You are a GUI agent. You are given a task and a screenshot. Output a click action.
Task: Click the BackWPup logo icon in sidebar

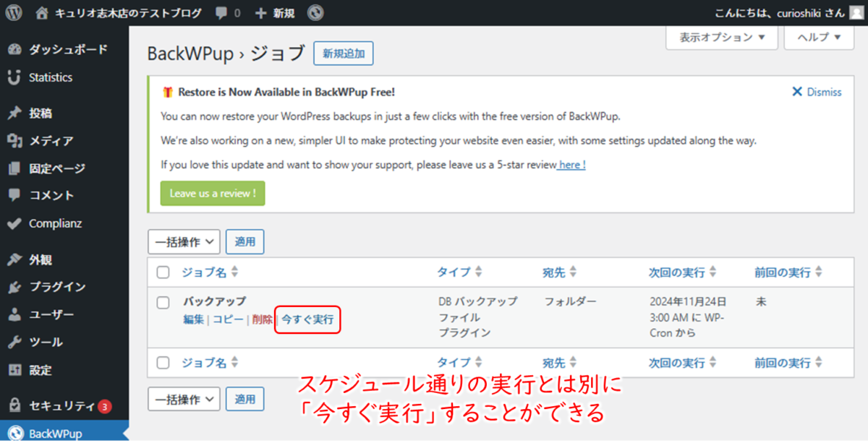click(x=14, y=434)
